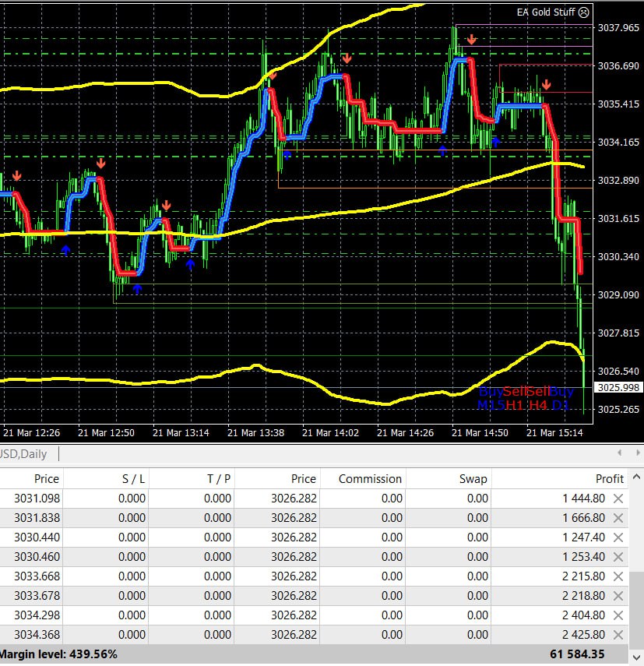Click the EA Gold Stuff sad face icon
This screenshot has width=644, height=666.
point(584,12)
